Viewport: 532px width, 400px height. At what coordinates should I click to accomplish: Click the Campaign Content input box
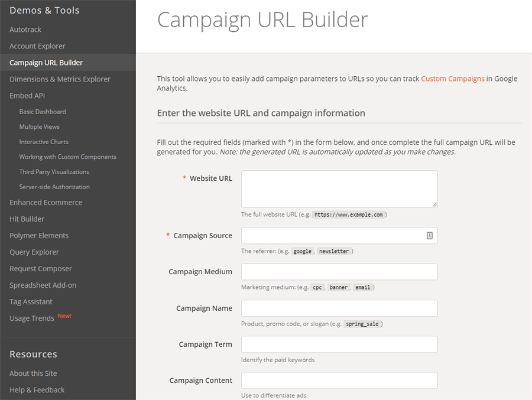tap(339, 381)
